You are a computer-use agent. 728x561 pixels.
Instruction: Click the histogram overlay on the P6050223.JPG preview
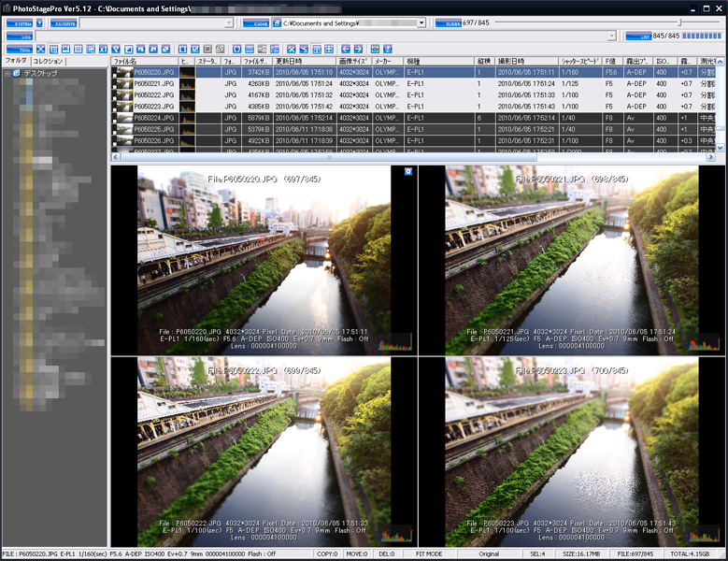click(705, 534)
